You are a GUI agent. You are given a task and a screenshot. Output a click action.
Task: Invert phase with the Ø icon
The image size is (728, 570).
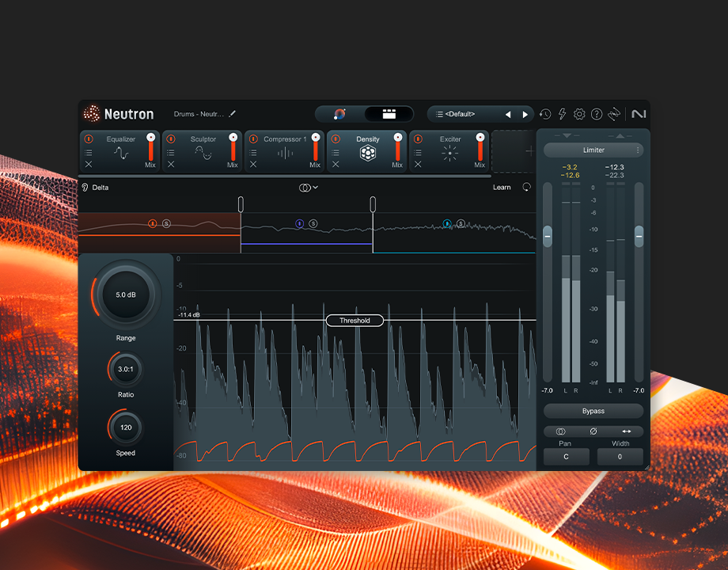593,431
